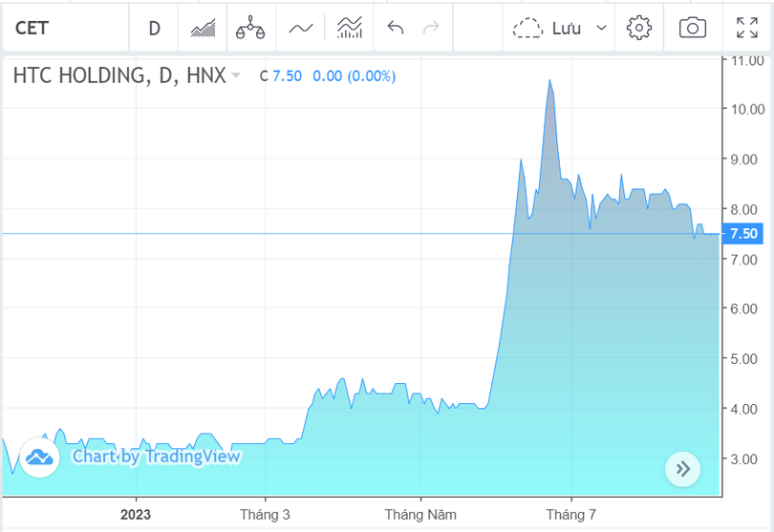Undo the last chart action
Image resolution: width=774 pixels, height=532 pixels.
click(x=396, y=28)
